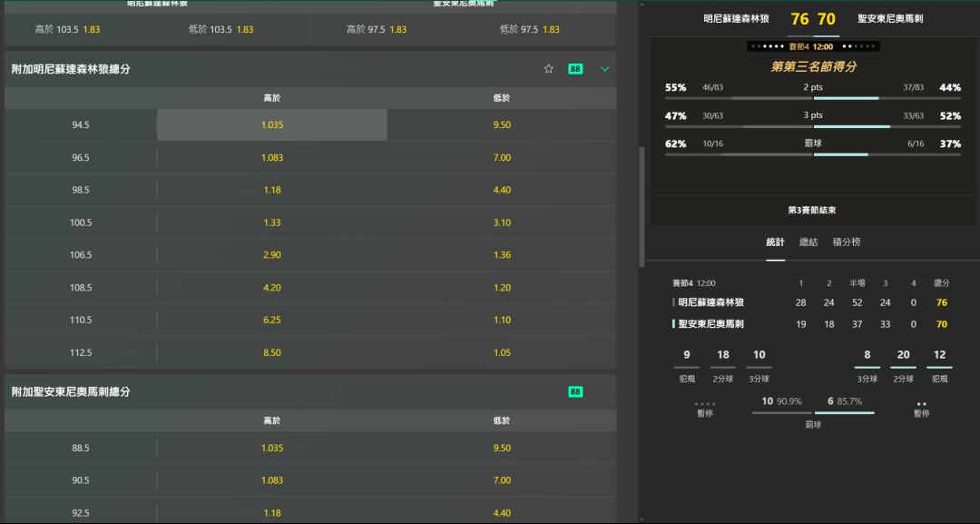Add 附加明尼蘇達森林狼總分 market to favorites with star
The image size is (980, 524).
click(548, 69)
